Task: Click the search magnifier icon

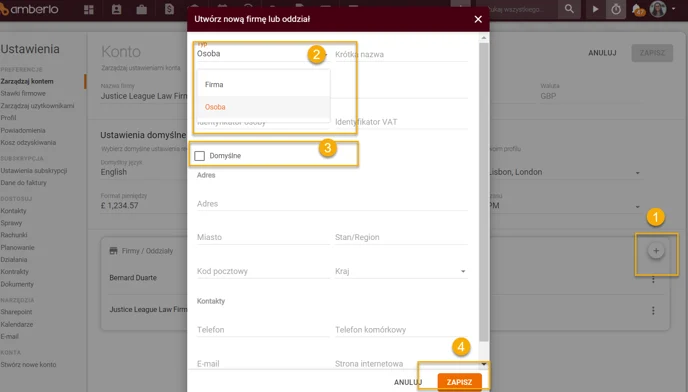Action: pos(569,9)
